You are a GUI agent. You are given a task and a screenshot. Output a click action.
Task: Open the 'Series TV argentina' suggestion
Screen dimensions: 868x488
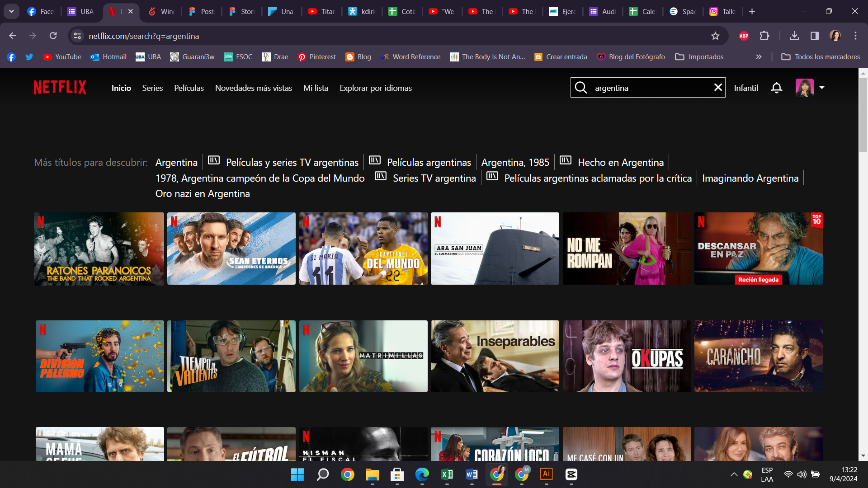click(x=434, y=178)
